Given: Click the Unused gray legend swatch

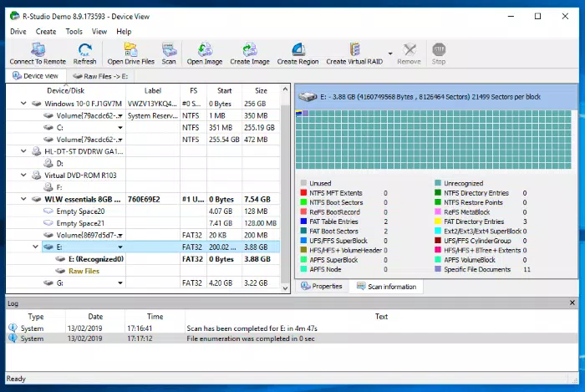Looking at the screenshot, I should [x=303, y=183].
